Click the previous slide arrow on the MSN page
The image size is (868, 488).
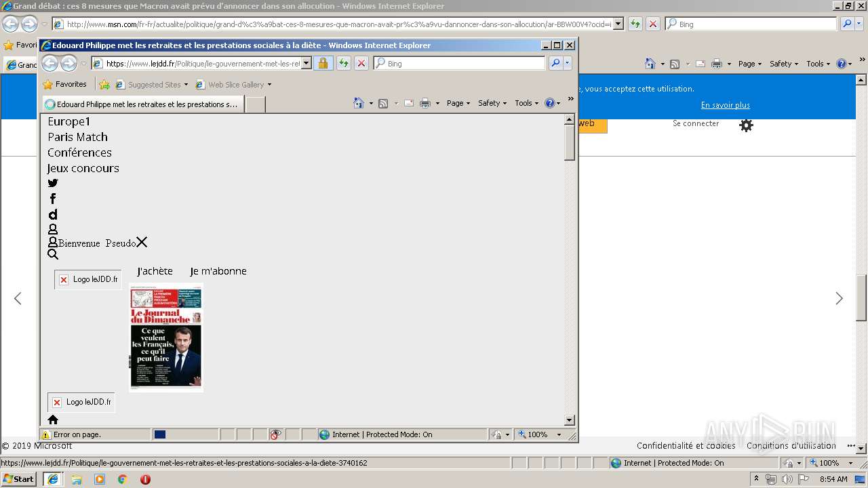(18, 298)
